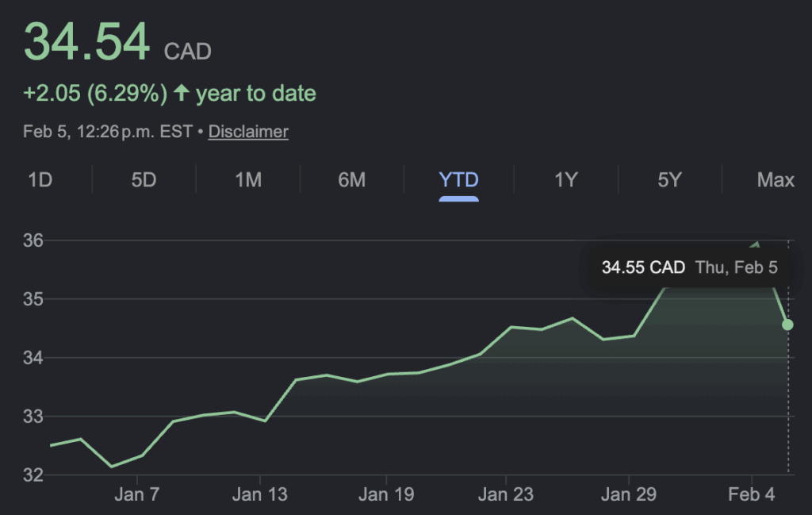Click the Jan 19 date axis label
This screenshot has height=515, width=812.
tap(385, 495)
